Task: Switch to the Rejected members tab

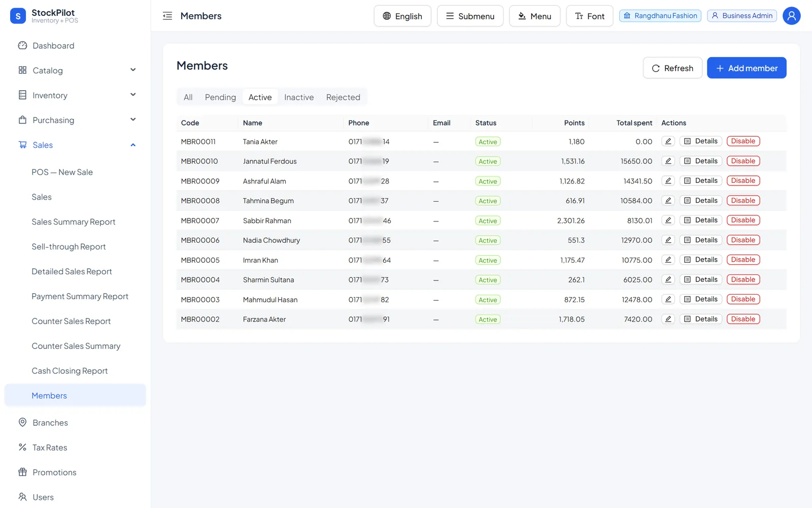Action: point(343,97)
